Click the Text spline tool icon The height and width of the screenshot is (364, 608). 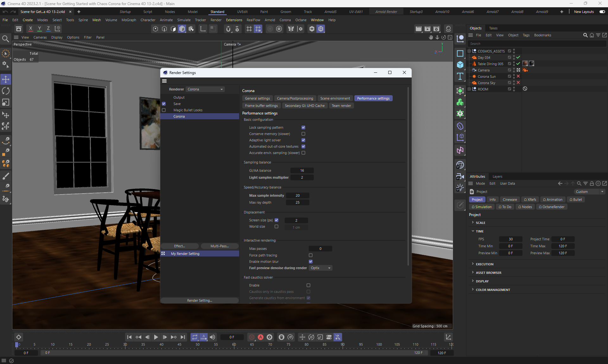[460, 76]
